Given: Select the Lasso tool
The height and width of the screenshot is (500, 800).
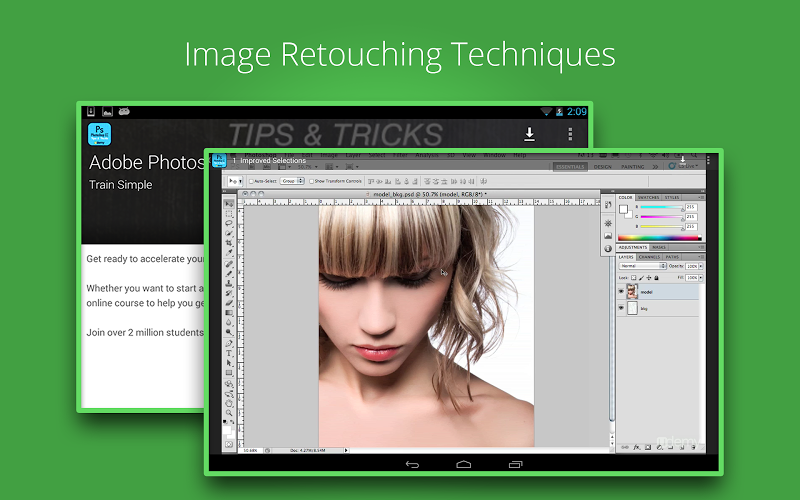Looking at the screenshot, I should [229, 224].
